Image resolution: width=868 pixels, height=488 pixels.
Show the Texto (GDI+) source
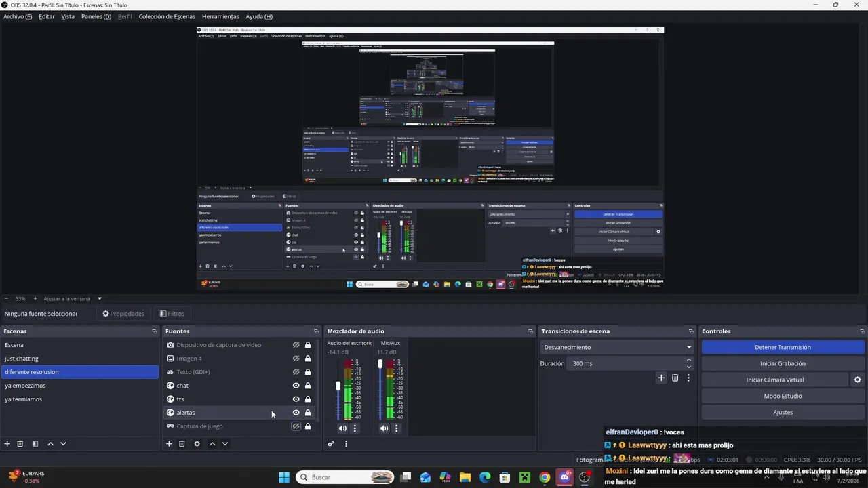pos(296,372)
